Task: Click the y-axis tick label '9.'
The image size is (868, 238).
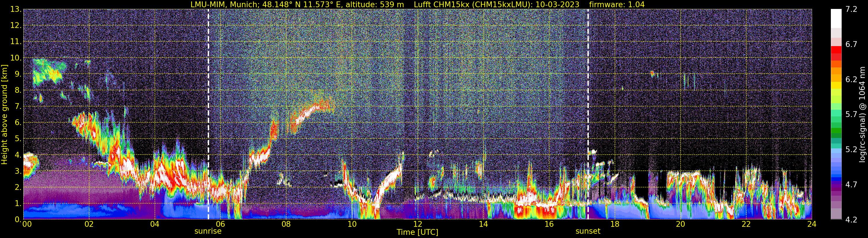Action: pos(18,74)
